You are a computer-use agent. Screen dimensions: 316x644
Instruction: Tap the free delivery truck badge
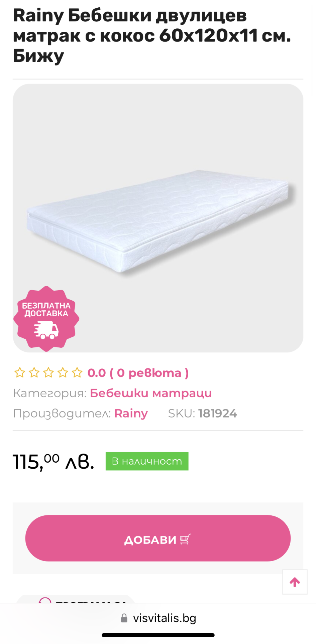pos(46,319)
